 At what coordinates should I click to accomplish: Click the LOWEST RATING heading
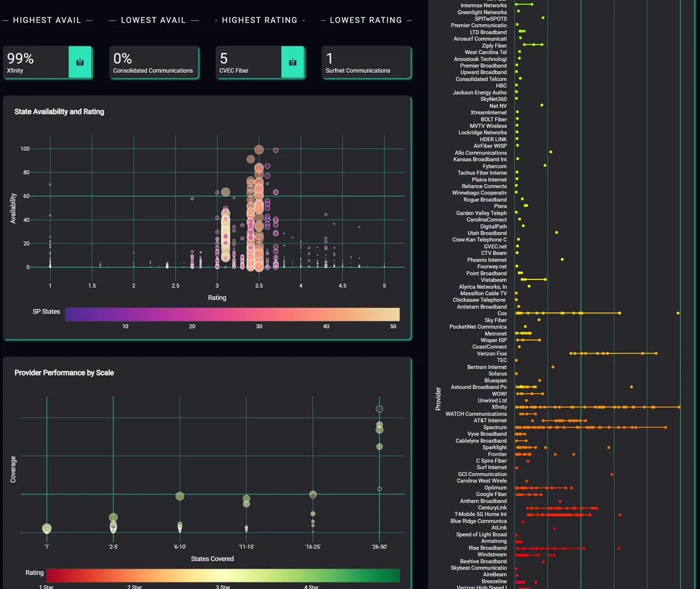(366, 20)
